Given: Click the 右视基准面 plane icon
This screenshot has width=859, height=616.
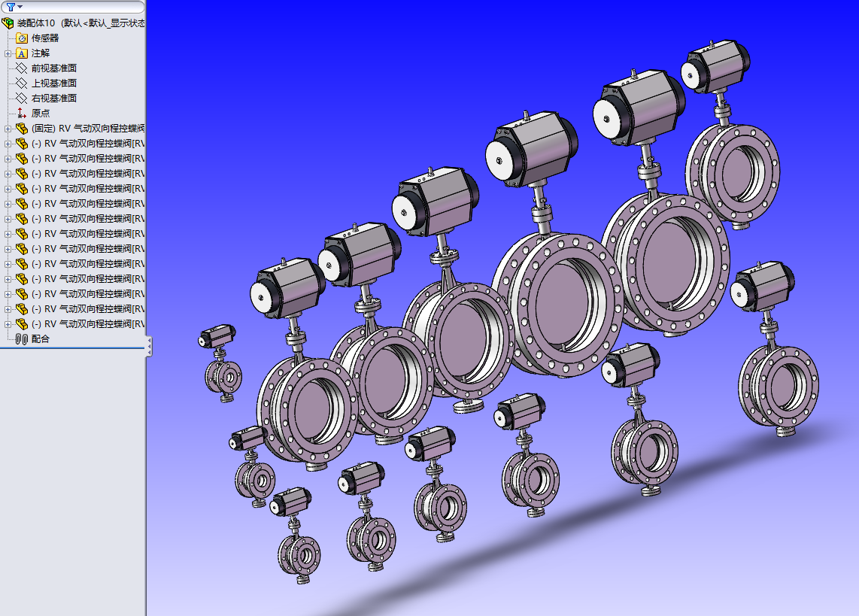Looking at the screenshot, I should (x=22, y=98).
